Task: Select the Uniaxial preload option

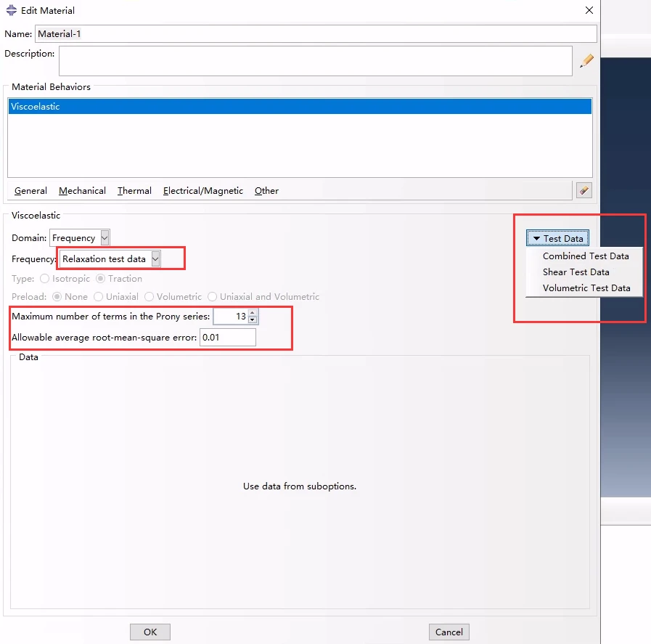Action: tap(98, 296)
